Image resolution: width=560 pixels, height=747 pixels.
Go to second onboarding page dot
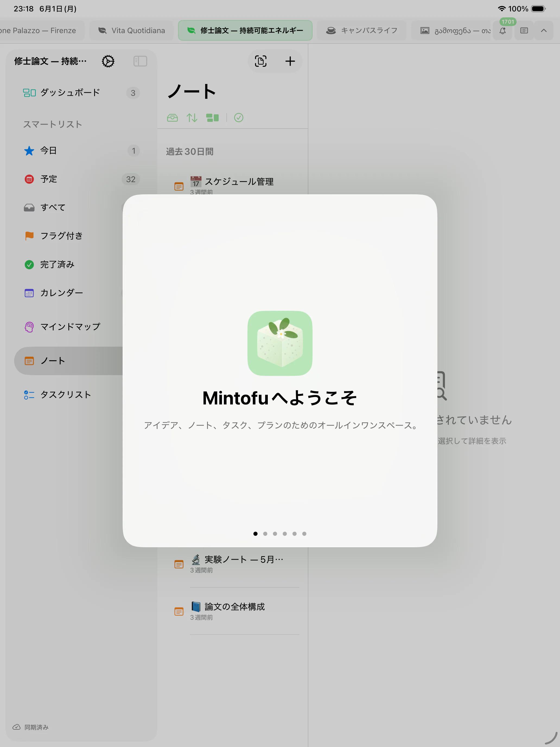pyautogui.click(x=265, y=534)
